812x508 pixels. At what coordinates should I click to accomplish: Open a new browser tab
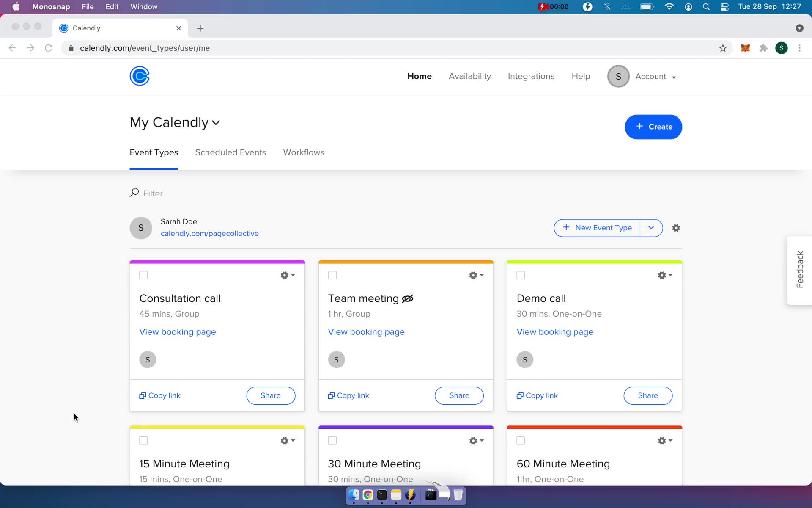(200, 28)
